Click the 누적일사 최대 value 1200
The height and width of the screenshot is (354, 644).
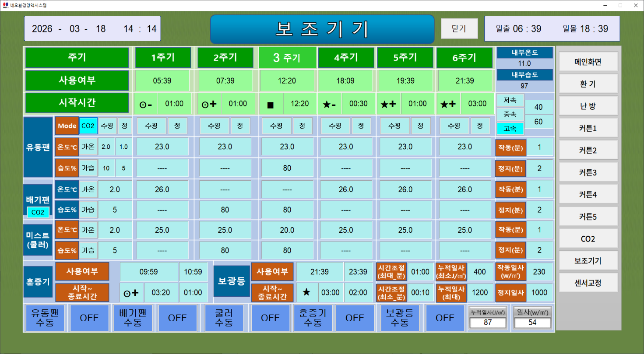point(480,293)
